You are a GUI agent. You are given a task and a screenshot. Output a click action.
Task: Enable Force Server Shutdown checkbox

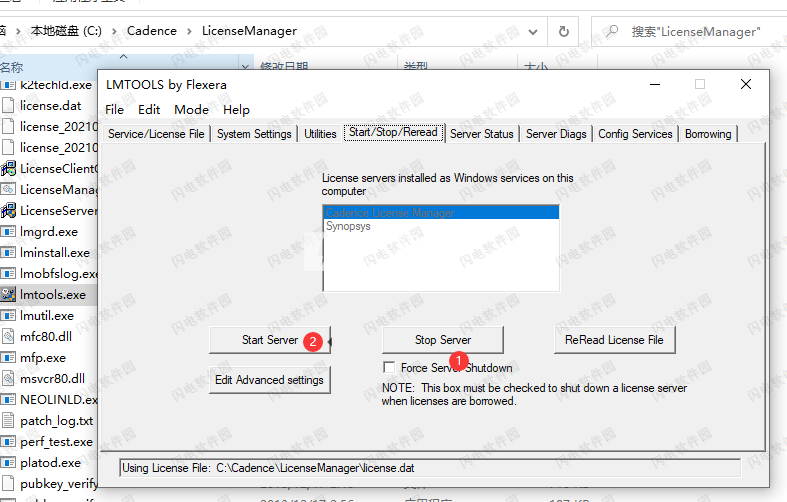(389, 367)
